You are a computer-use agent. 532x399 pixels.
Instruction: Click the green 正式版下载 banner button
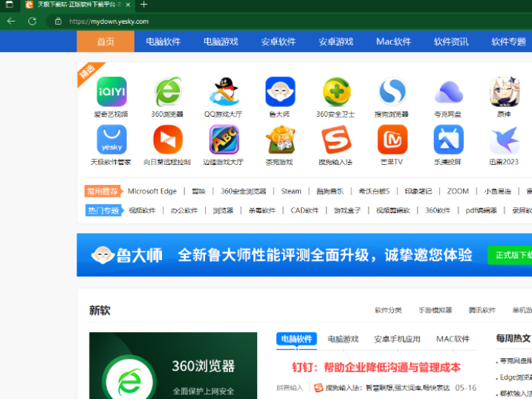(x=510, y=255)
